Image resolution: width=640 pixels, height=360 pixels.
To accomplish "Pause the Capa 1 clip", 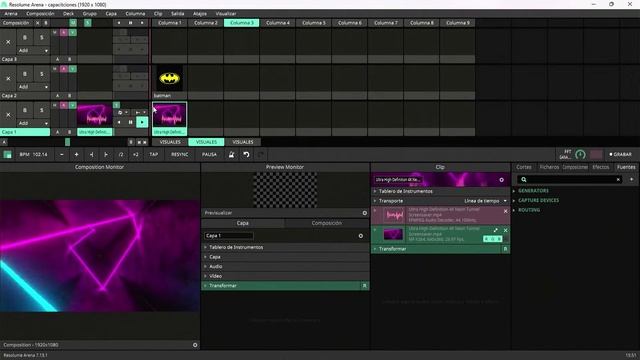I will 131,122.
